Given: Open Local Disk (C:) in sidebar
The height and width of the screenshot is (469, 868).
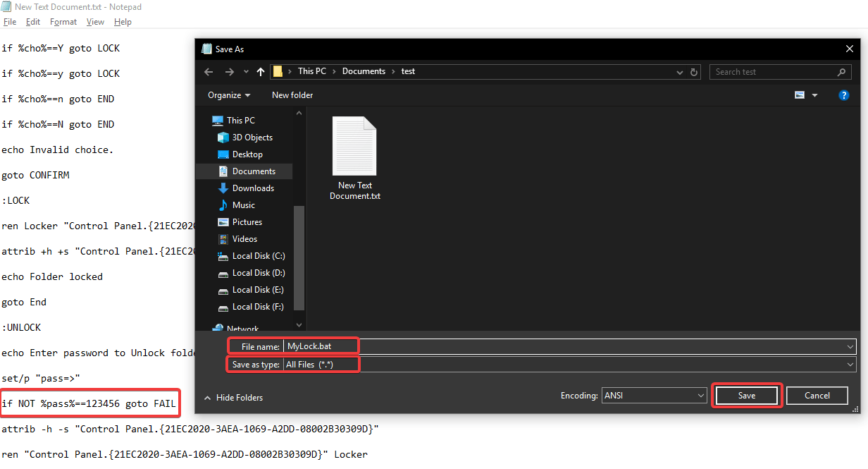Looking at the screenshot, I should [258, 256].
